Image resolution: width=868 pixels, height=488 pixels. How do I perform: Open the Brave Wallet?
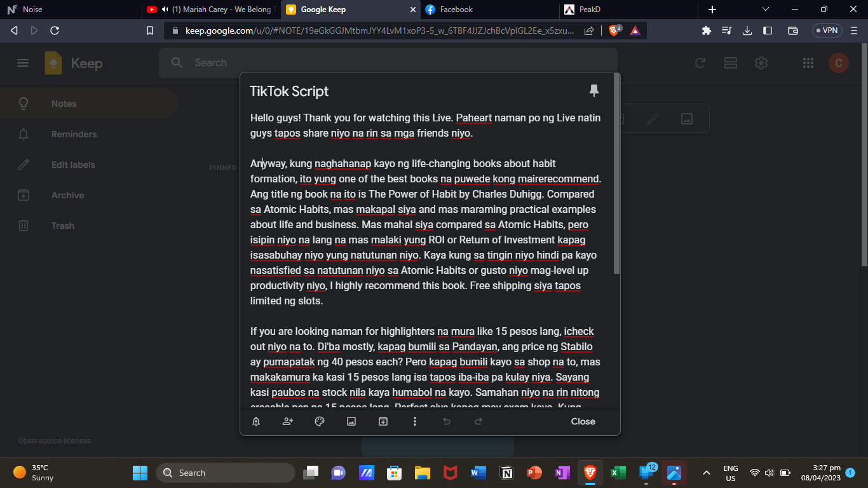(x=793, y=30)
